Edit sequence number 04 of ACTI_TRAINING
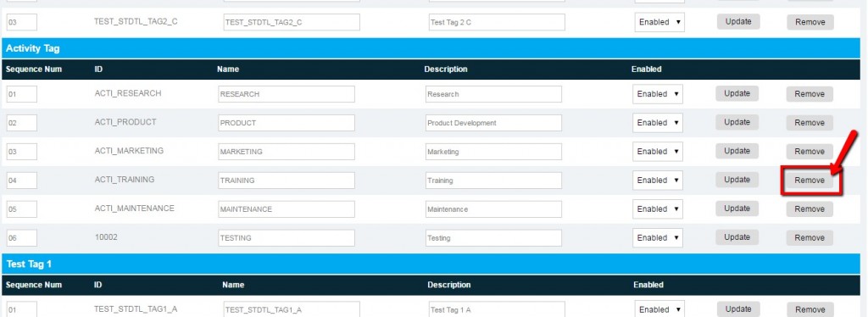The width and height of the screenshot is (868, 317). click(x=21, y=181)
